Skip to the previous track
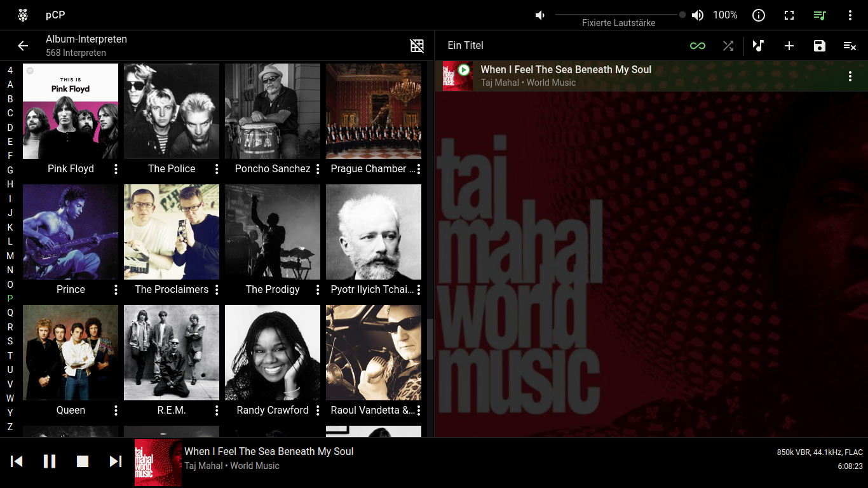This screenshot has height=488, width=868. (x=17, y=461)
